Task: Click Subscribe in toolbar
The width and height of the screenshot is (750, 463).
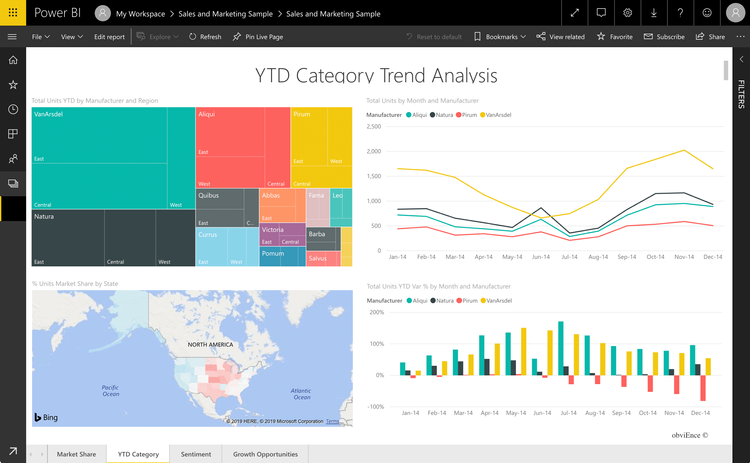Action: click(x=664, y=37)
